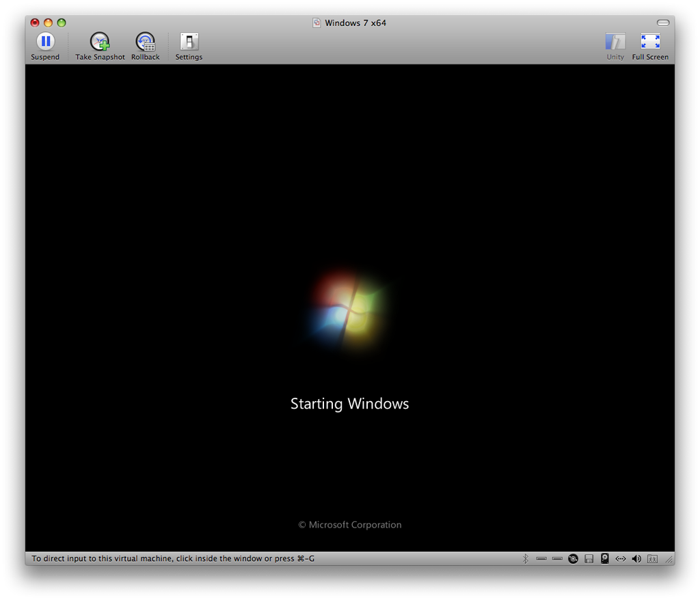This screenshot has width=700, height=600.
Task: Click the Take Snapshot toolbar button
Action: pos(100,46)
